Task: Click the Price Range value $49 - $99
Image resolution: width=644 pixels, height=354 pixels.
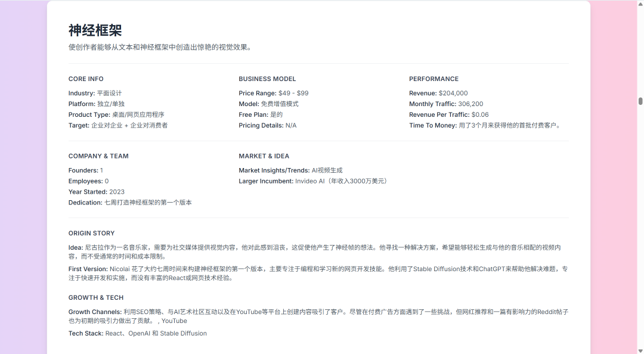Action: pyautogui.click(x=293, y=93)
